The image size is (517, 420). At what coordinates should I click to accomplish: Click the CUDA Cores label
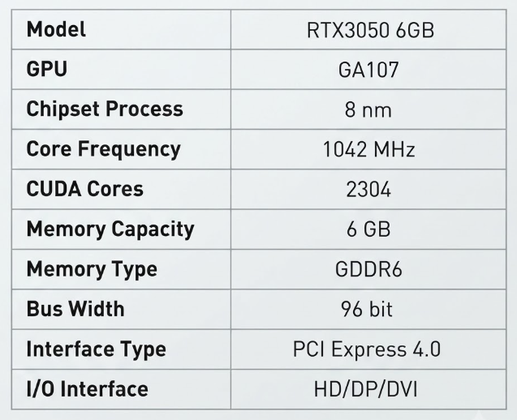point(85,189)
